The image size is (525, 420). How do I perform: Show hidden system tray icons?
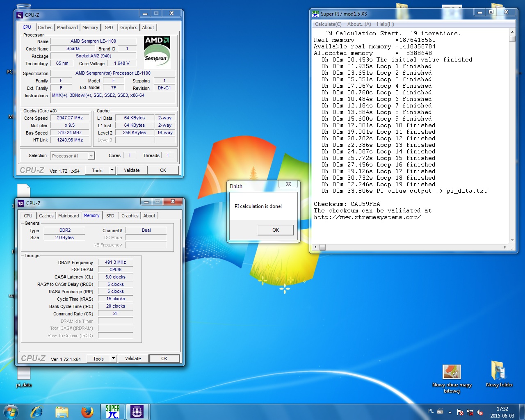click(450, 412)
